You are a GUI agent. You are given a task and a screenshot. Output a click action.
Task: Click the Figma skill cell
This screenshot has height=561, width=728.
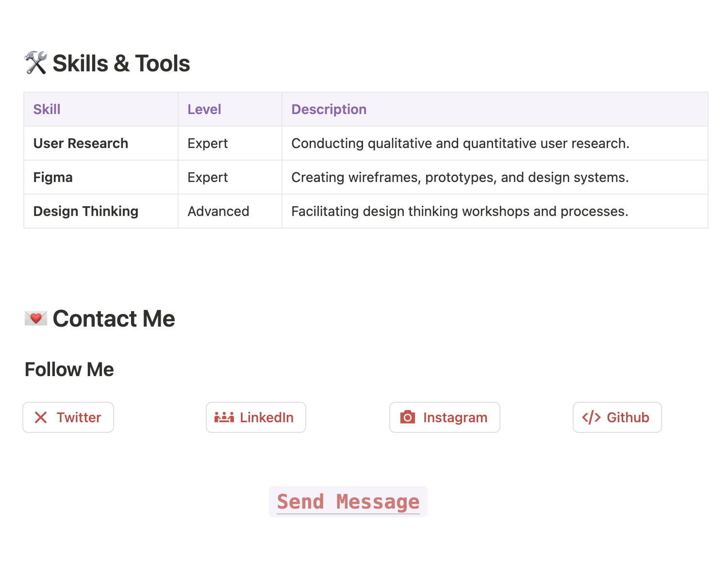pos(101,177)
